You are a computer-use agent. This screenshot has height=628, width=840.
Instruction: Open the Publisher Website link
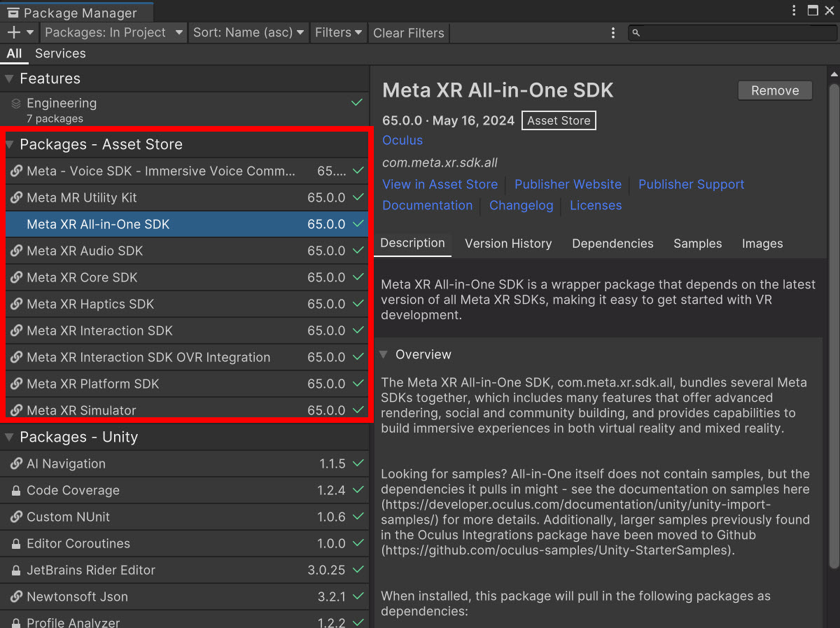pyautogui.click(x=568, y=184)
